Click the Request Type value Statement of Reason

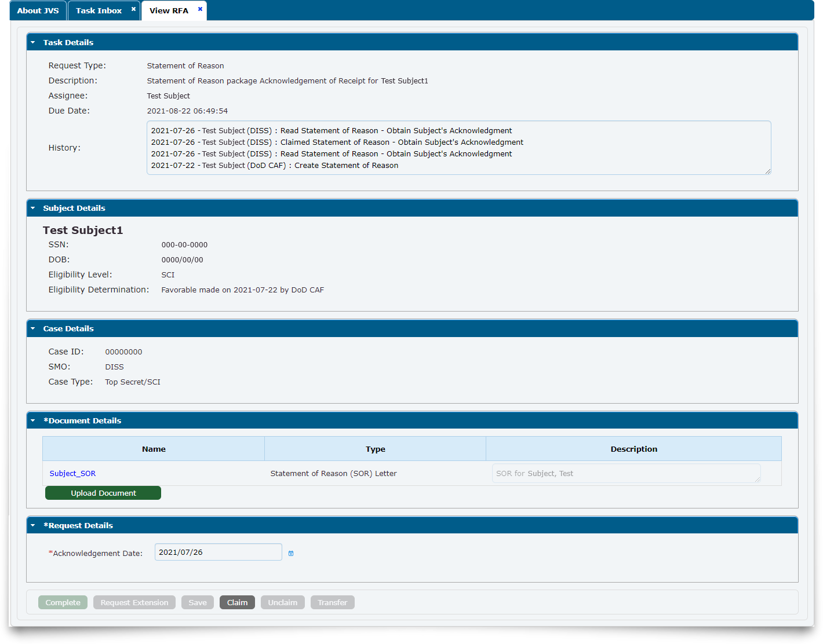[x=185, y=65]
